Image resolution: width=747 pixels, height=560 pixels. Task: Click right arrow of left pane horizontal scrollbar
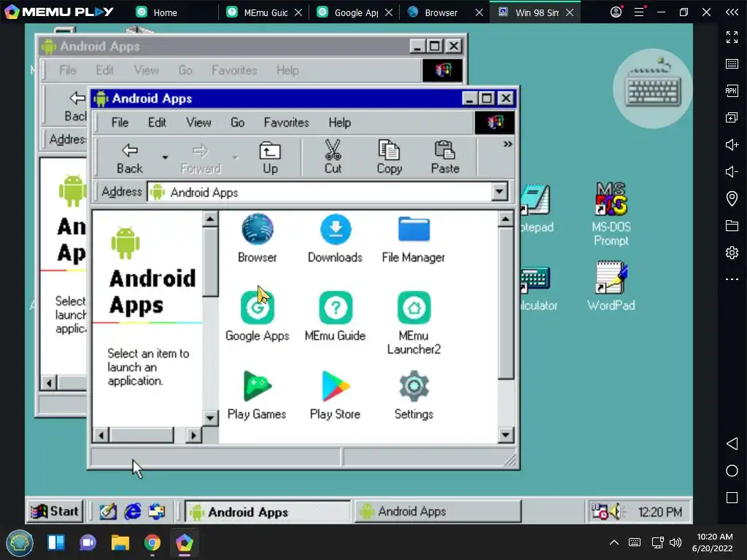(x=193, y=435)
